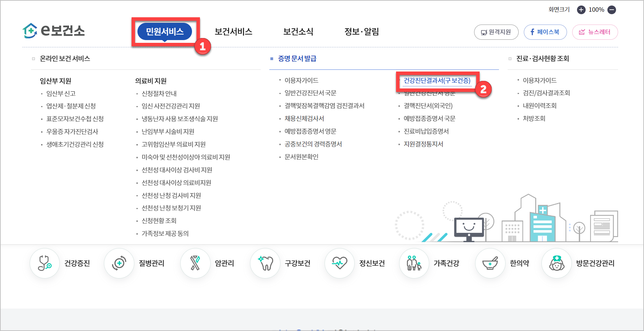The image size is (644, 331).
Task: Open 신청현황 조회 link
Action: (159, 221)
